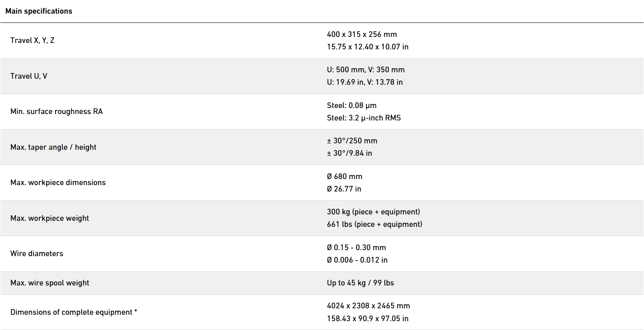Click the Up to 45 kg / 99 lbs value
The image size is (644, 330).
[360, 283]
